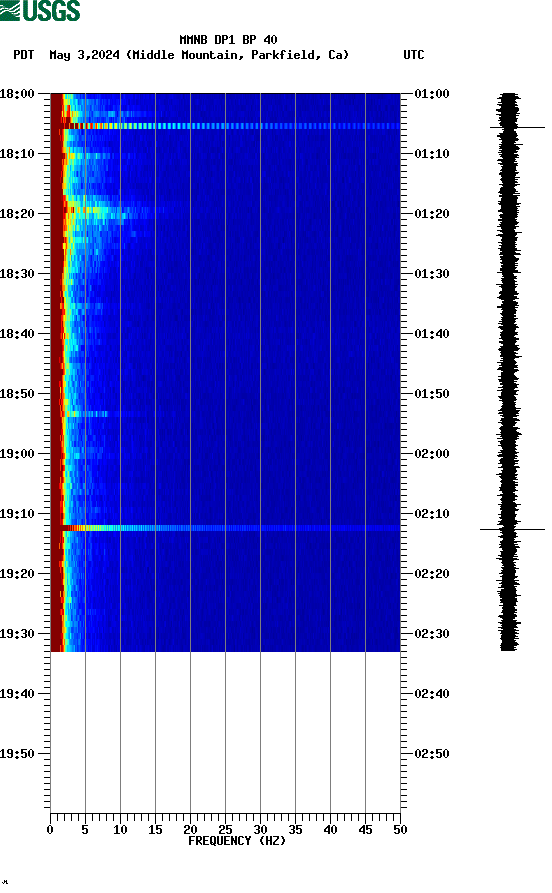The width and height of the screenshot is (552, 893).
Task: Click the 18:40 PDT time label
Action: [17, 334]
